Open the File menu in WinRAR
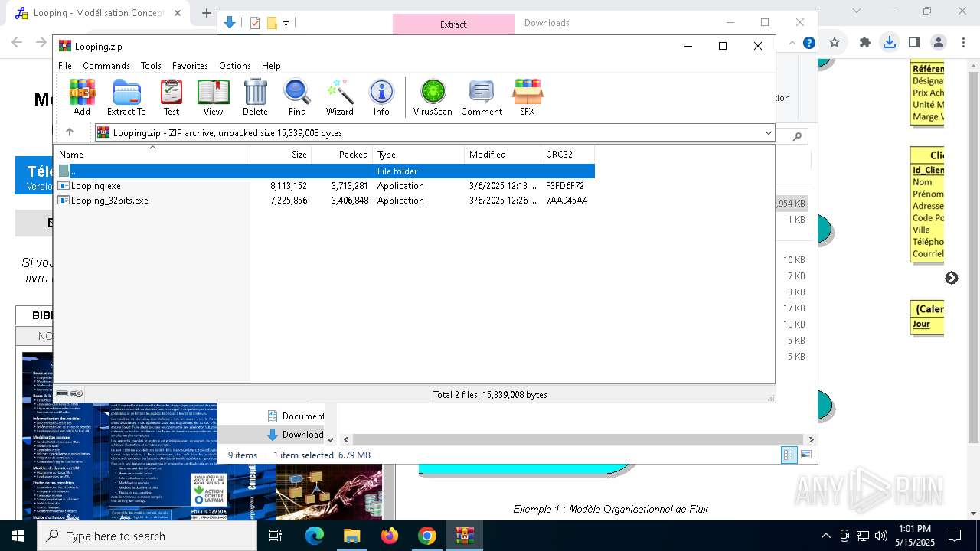The image size is (980, 551). coord(65,66)
